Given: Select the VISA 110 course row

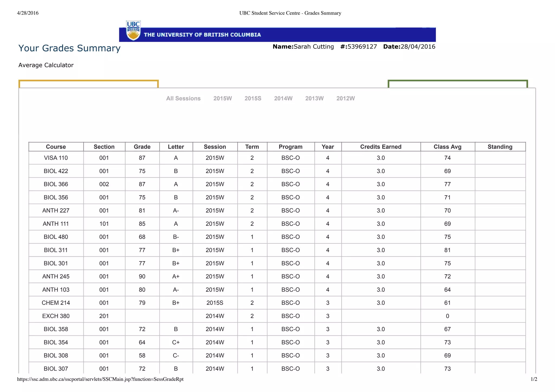Looking at the screenshot, I should (56, 158).
